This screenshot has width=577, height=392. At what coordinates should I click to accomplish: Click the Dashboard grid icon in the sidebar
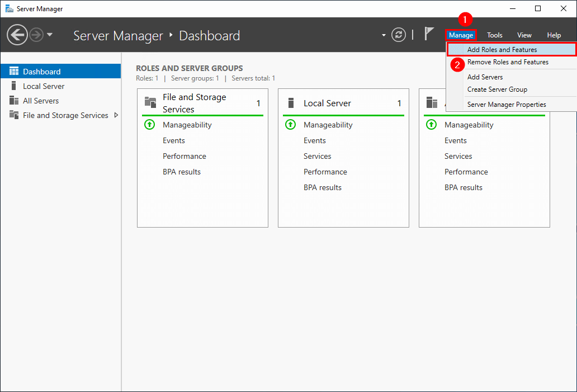pyautogui.click(x=14, y=71)
